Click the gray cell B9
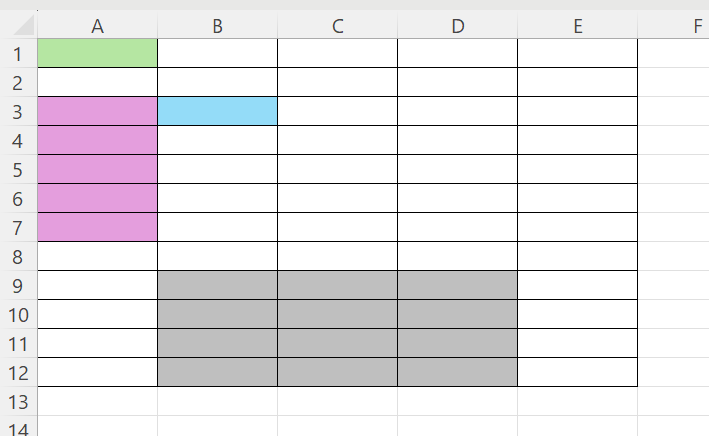Screen dimensions: 709x436 coord(217,285)
